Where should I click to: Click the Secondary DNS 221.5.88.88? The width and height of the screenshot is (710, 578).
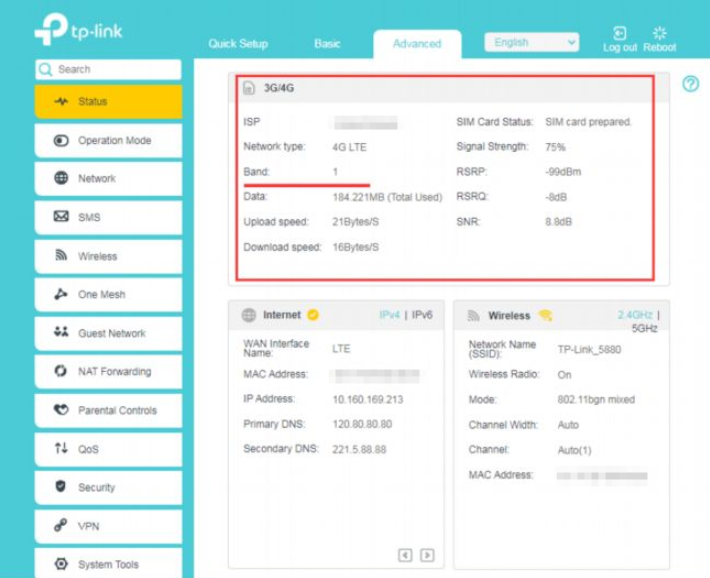359,449
